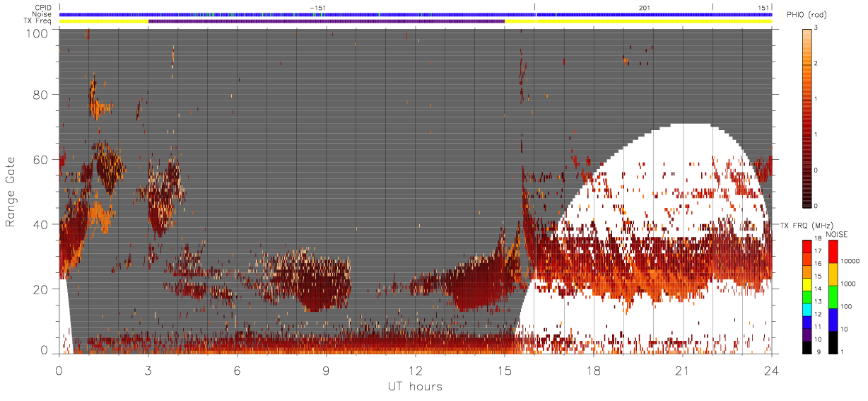Click the blue 11–12 MHz TX FRQ swatch
Viewport: 868px width, 401px height.
point(807,323)
